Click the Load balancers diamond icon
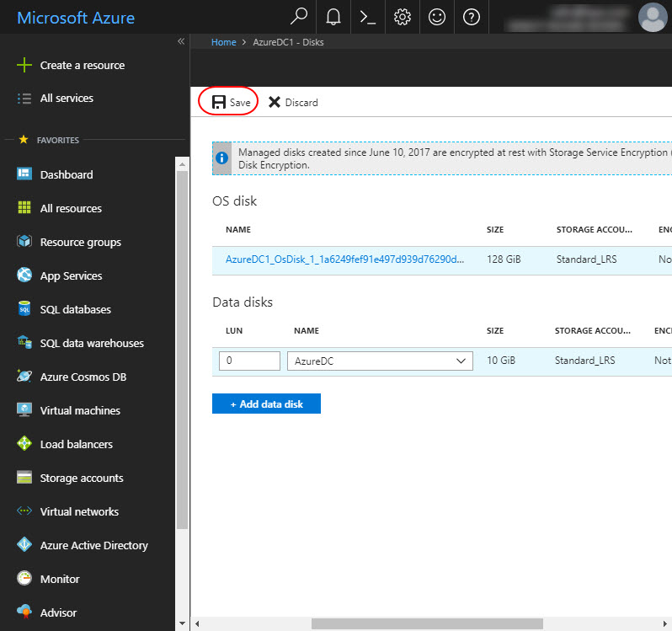 (24, 443)
